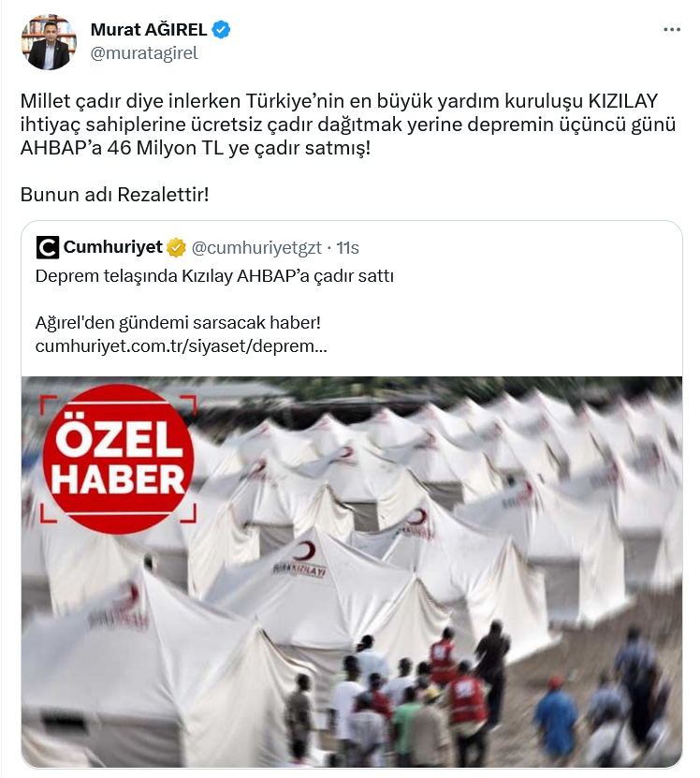Click the gold verified badge next to Cumhuriyet
700x778 pixels.
coord(176,247)
